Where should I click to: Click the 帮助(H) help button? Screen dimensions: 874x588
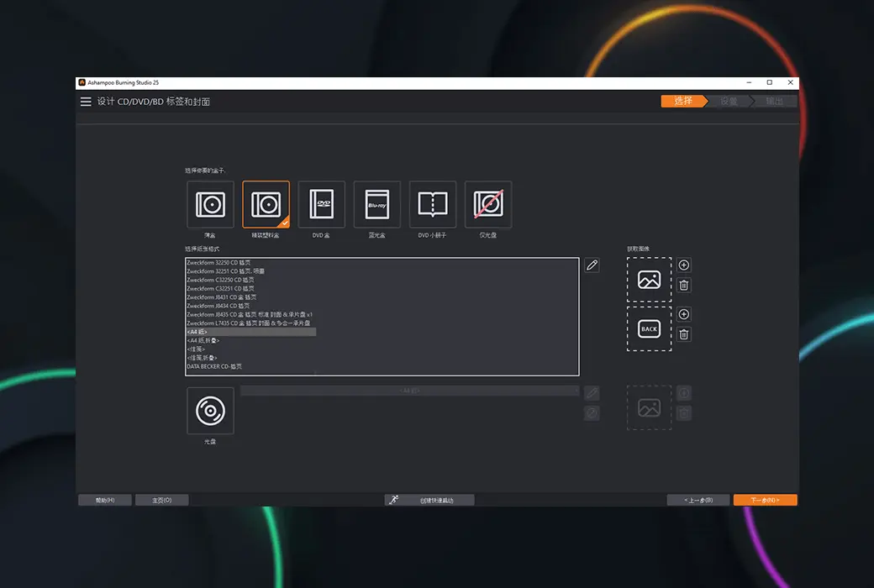pyautogui.click(x=105, y=500)
